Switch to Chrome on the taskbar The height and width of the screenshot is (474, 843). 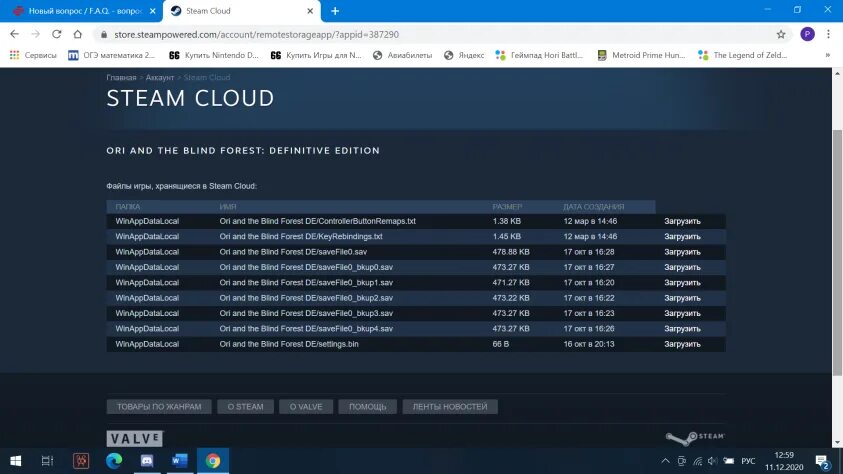point(213,461)
